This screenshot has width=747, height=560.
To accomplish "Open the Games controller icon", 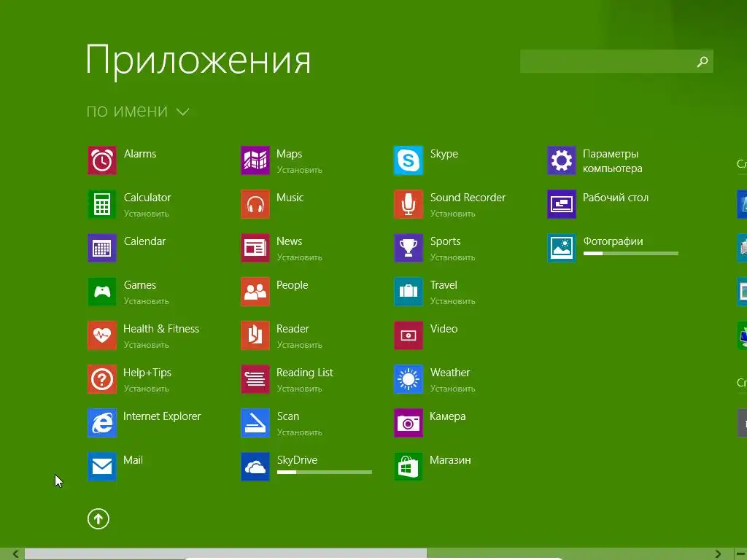I will click(x=102, y=292).
